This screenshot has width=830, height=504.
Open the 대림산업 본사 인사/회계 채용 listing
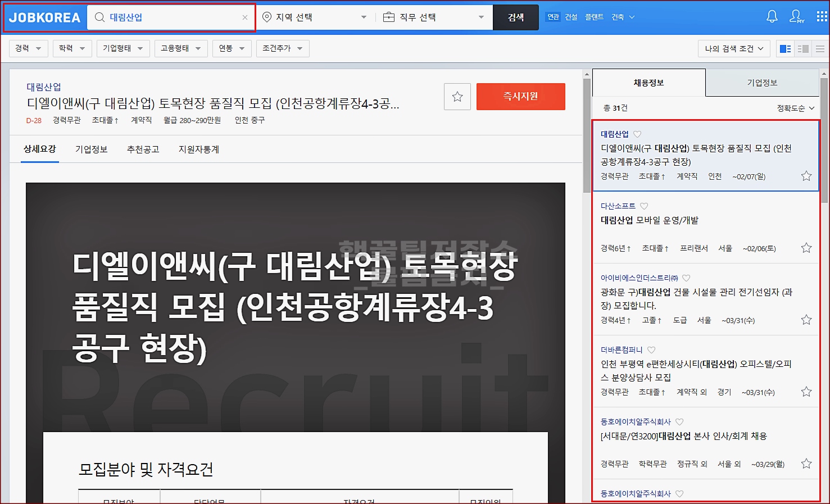click(684, 436)
